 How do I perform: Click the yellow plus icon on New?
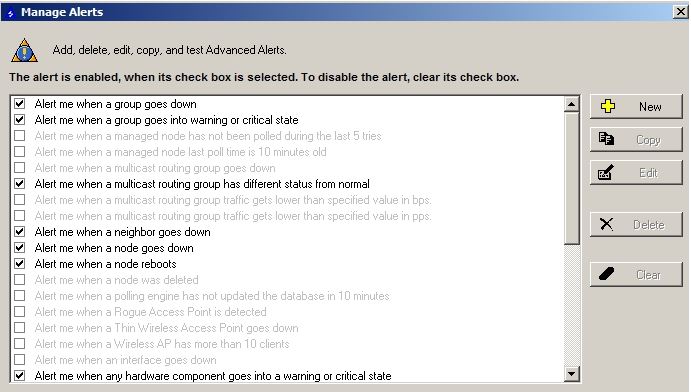click(608, 106)
